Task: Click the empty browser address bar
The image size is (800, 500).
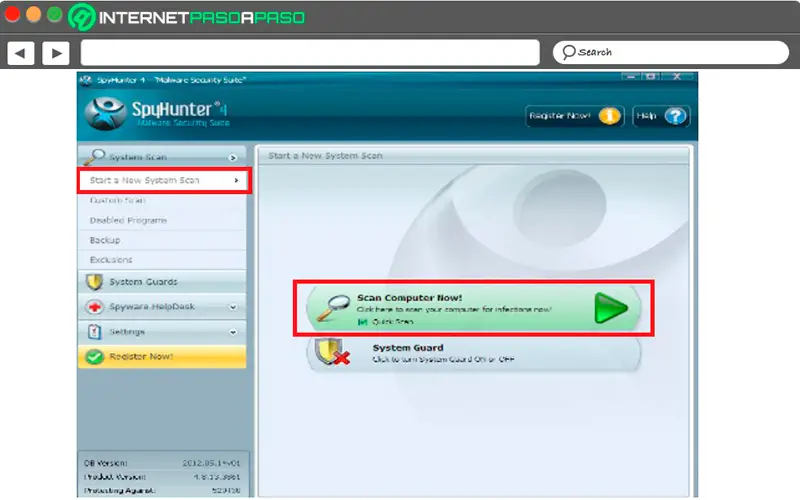Action: pos(310,53)
